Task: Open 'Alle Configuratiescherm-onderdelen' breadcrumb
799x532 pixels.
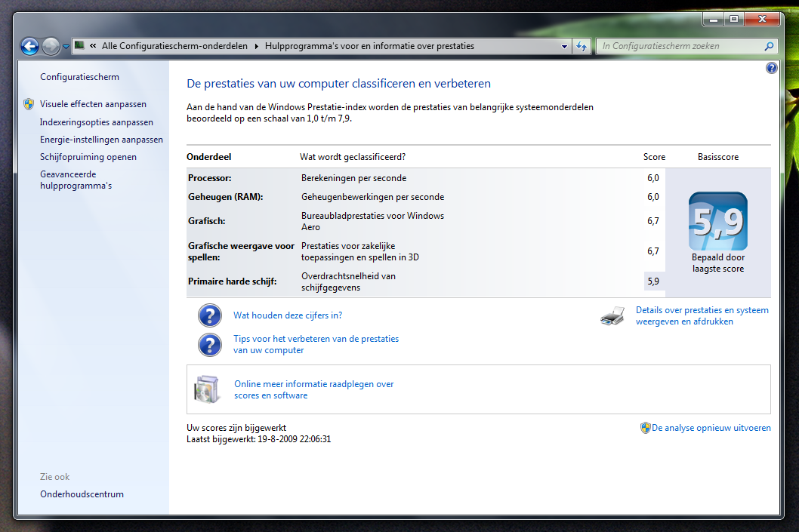Action: tap(174, 46)
